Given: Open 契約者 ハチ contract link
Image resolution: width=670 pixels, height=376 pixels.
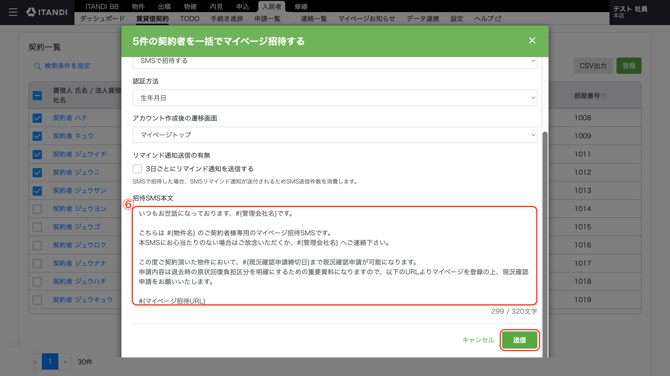Looking at the screenshot, I should click(70, 118).
